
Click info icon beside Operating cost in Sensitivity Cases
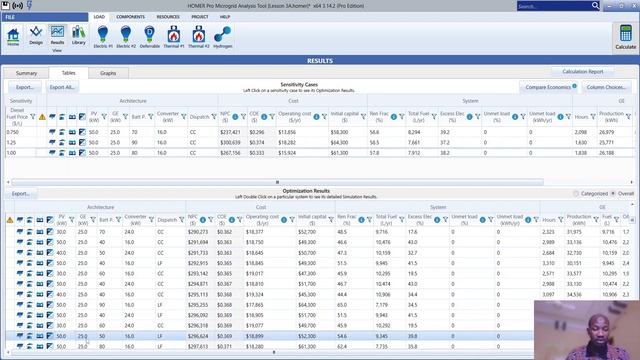click(x=316, y=117)
